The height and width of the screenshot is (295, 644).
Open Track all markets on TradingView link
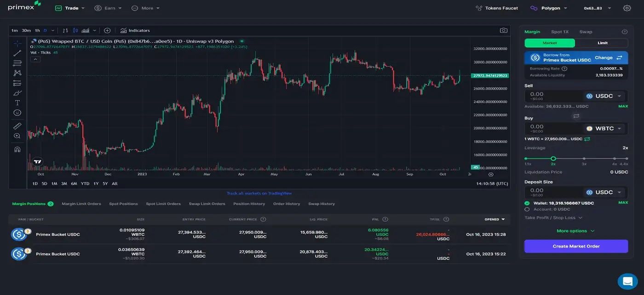click(x=259, y=193)
